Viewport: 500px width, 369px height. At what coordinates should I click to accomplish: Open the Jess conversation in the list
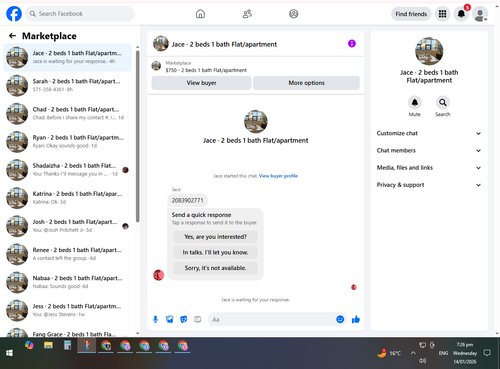67,310
